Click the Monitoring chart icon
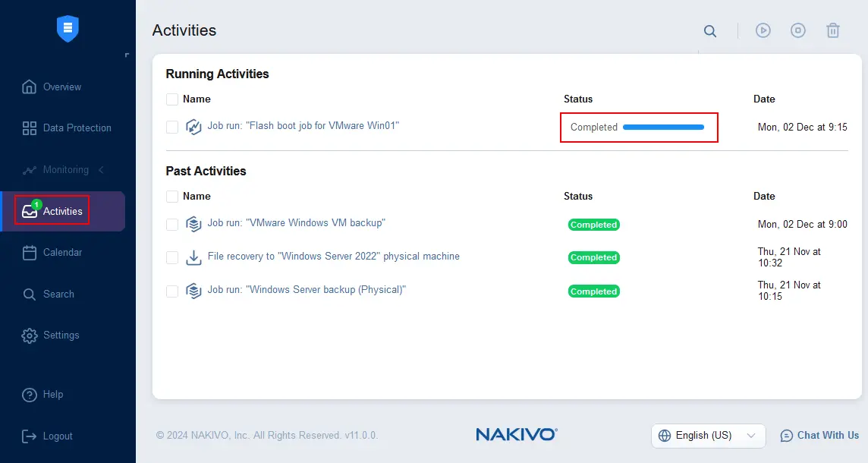This screenshot has height=463, width=868. 30,170
